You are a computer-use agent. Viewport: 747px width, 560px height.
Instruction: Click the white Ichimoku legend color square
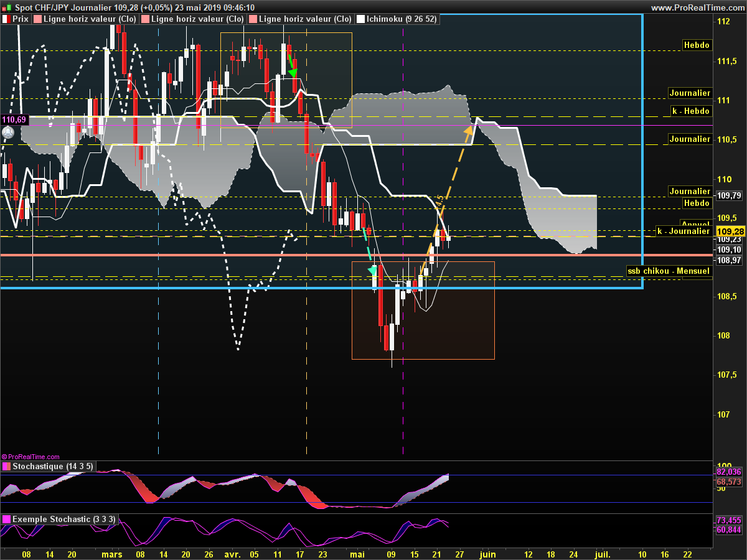359,19
